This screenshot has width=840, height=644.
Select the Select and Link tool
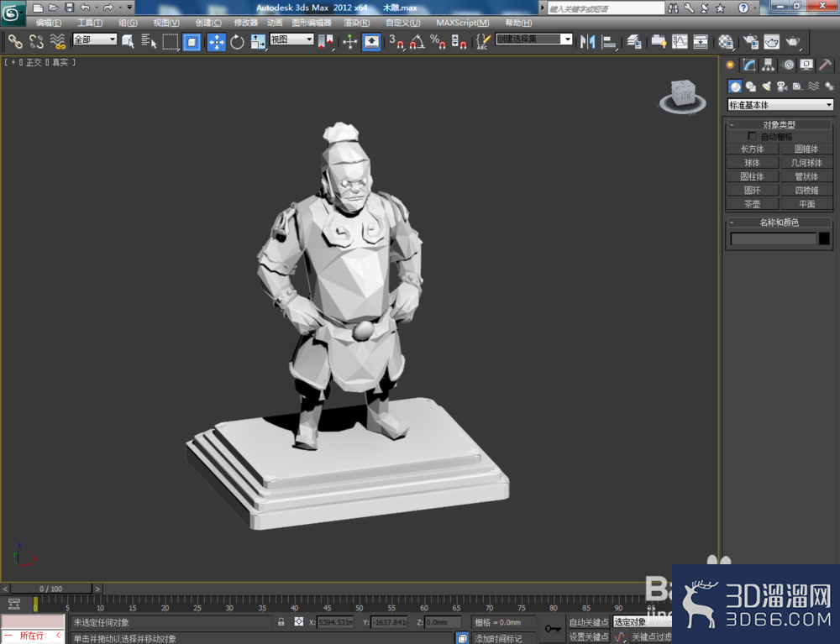click(15, 41)
